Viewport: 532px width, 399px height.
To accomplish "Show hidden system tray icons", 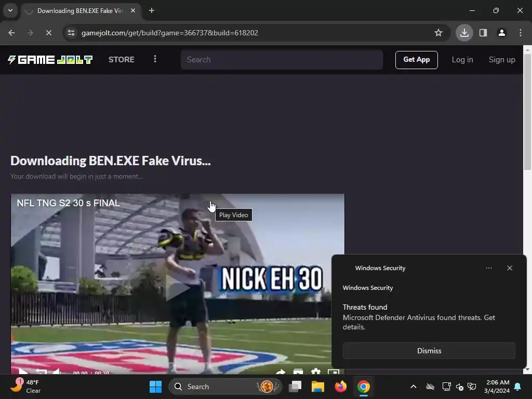I will pyautogui.click(x=414, y=387).
